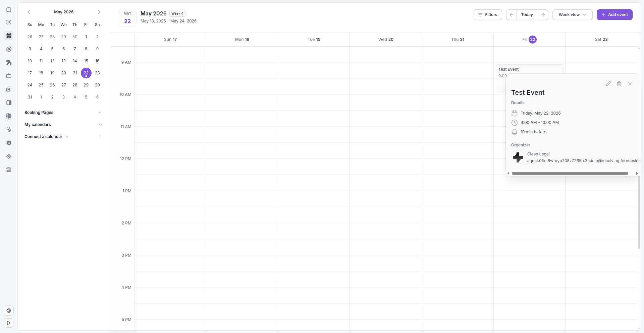Open the hexagon knot icon in left rail
Image resolution: width=644 pixels, height=333 pixels.
9,49
